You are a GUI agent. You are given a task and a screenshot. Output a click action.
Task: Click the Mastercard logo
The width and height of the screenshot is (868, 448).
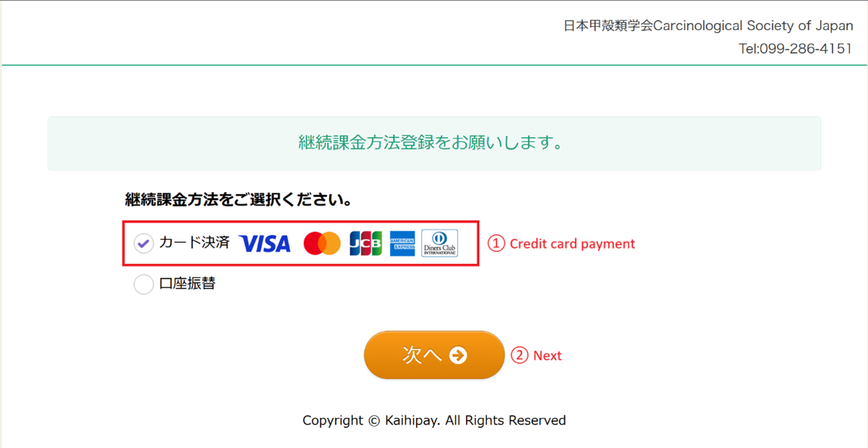322,243
